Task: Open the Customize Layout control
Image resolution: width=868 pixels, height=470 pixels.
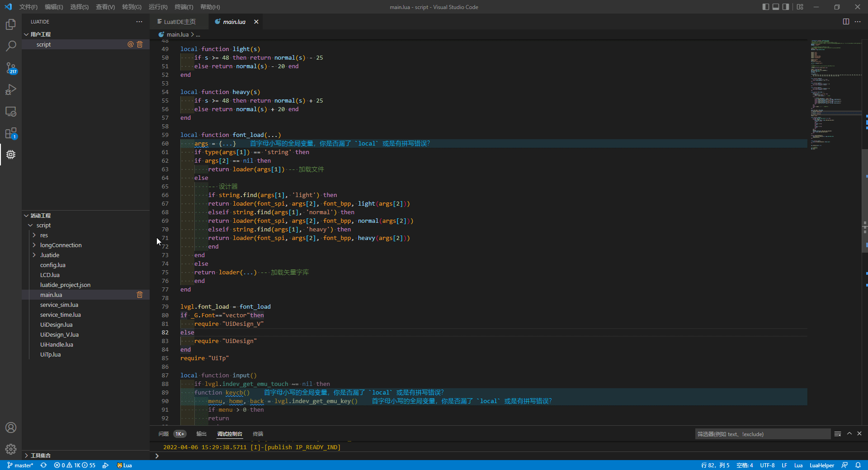Action: coord(800,7)
